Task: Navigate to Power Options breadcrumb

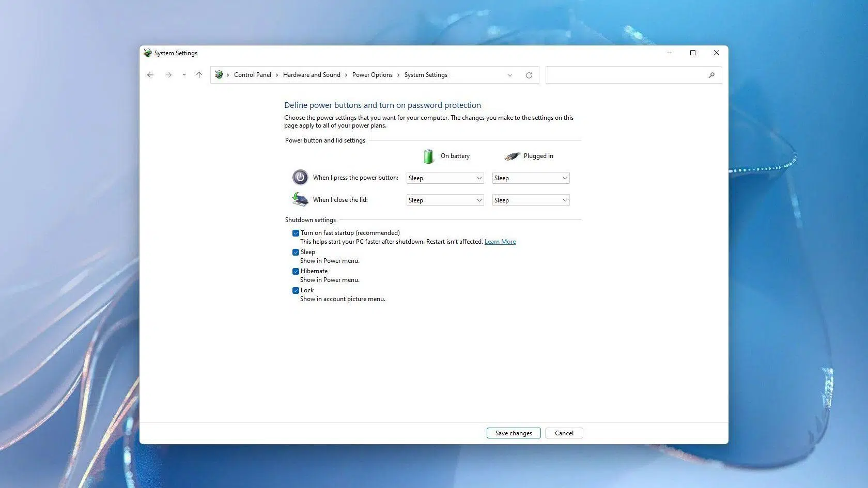Action: pos(372,75)
